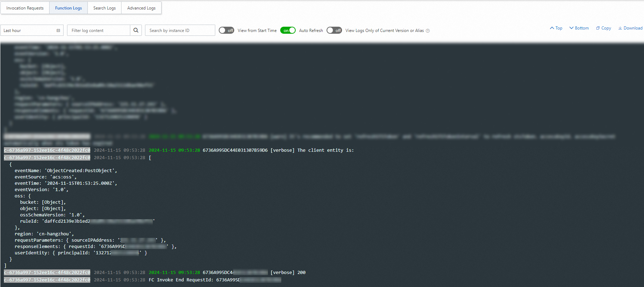Select the Advanced Logs tab
644x287 pixels.
(141, 8)
